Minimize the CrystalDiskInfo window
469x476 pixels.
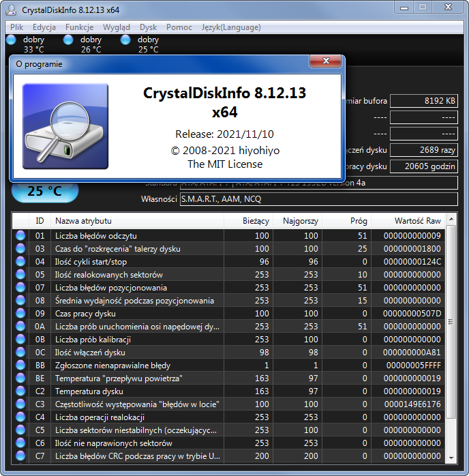(404, 8)
